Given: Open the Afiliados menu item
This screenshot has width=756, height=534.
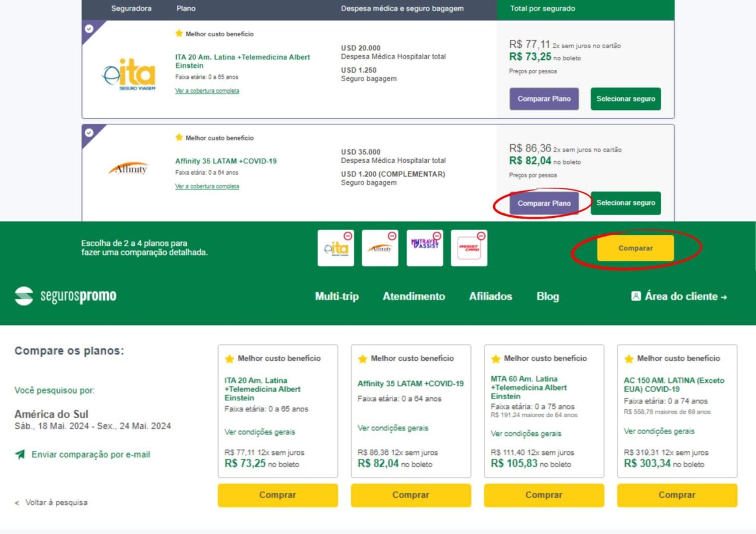Looking at the screenshot, I should [x=491, y=296].
